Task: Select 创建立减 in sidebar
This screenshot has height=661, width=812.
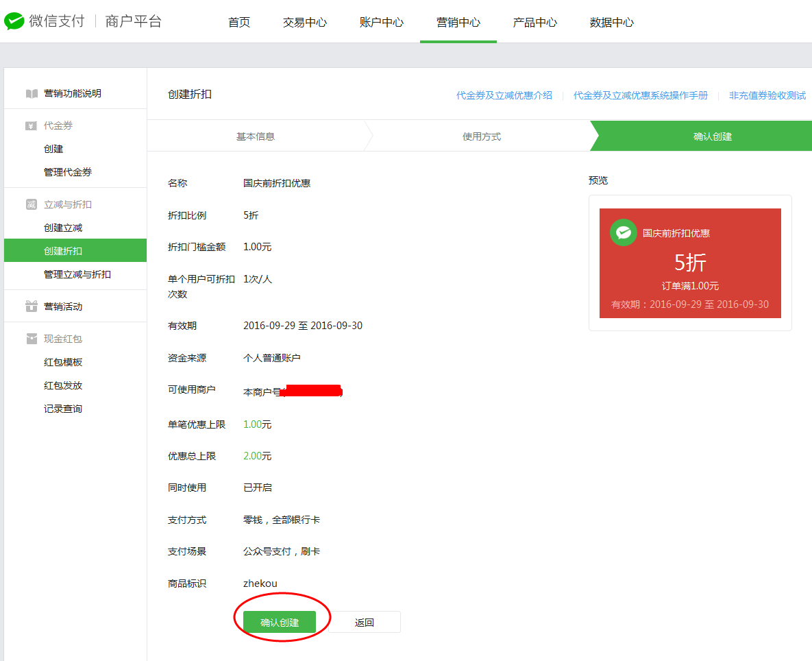Action: point(63,228)
